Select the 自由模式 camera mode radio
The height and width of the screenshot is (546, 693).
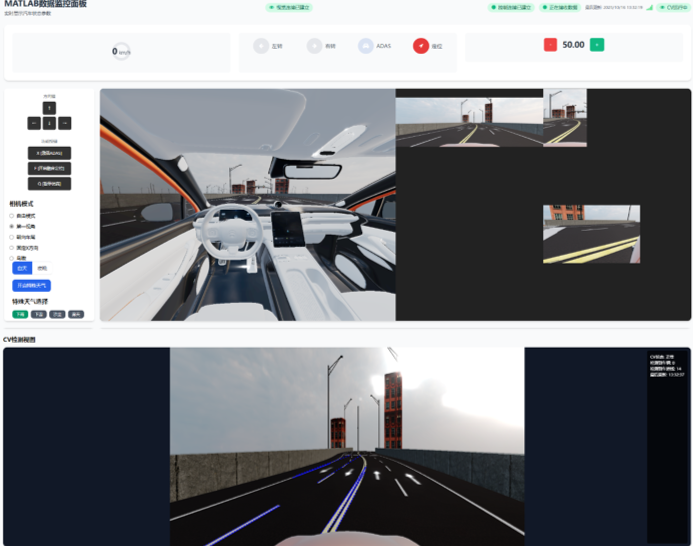point(12,216)
